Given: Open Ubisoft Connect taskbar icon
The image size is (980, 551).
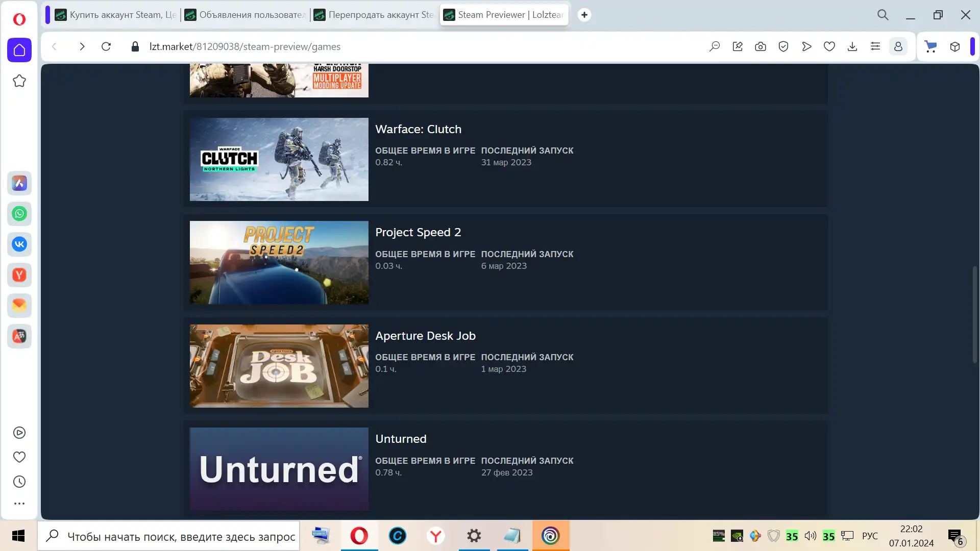Looking at the screenshot, I should click(x=551, y=536).
